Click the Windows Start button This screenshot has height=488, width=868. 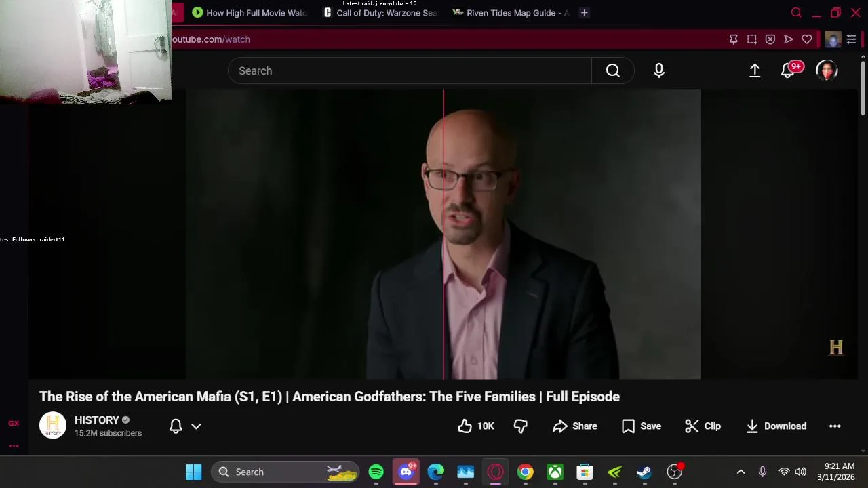pos(194,472)
